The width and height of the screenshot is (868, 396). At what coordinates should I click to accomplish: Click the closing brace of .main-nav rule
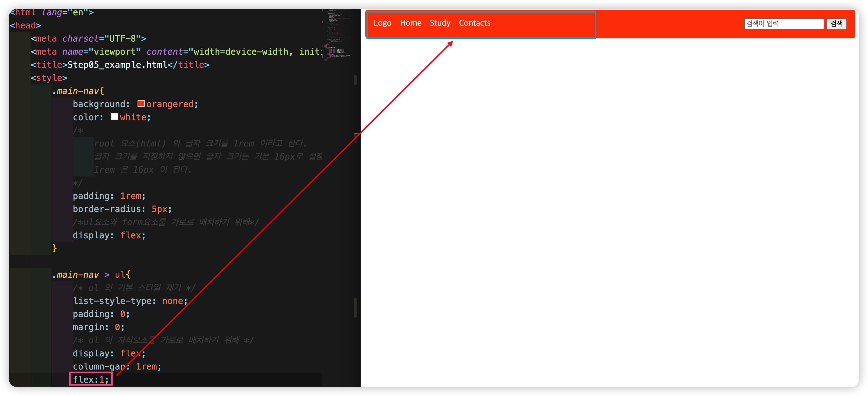(x=54, y=248)
